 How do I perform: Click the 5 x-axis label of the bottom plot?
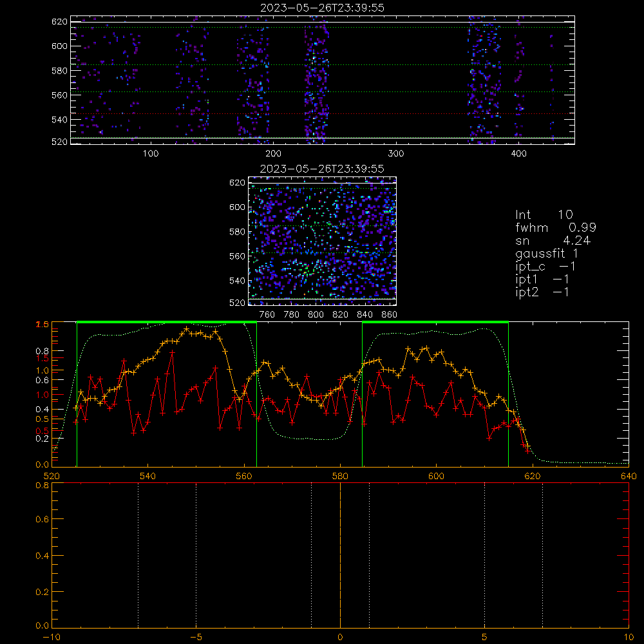point(485,638)
